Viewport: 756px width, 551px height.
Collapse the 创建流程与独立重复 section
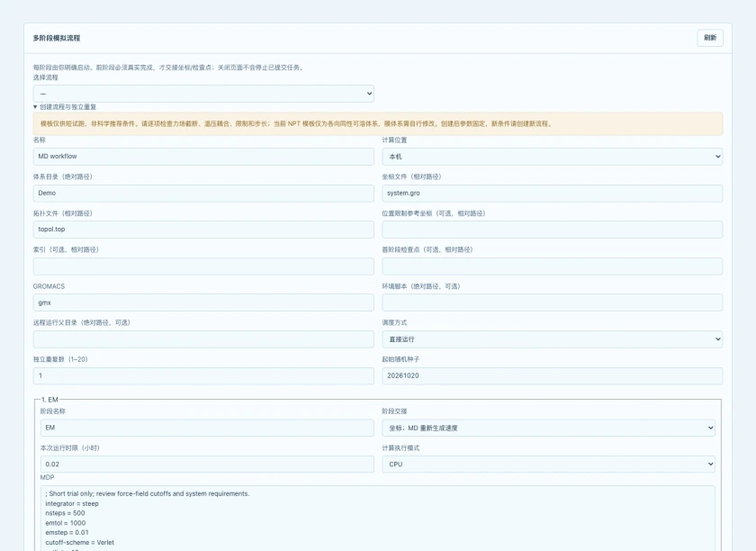65,106
